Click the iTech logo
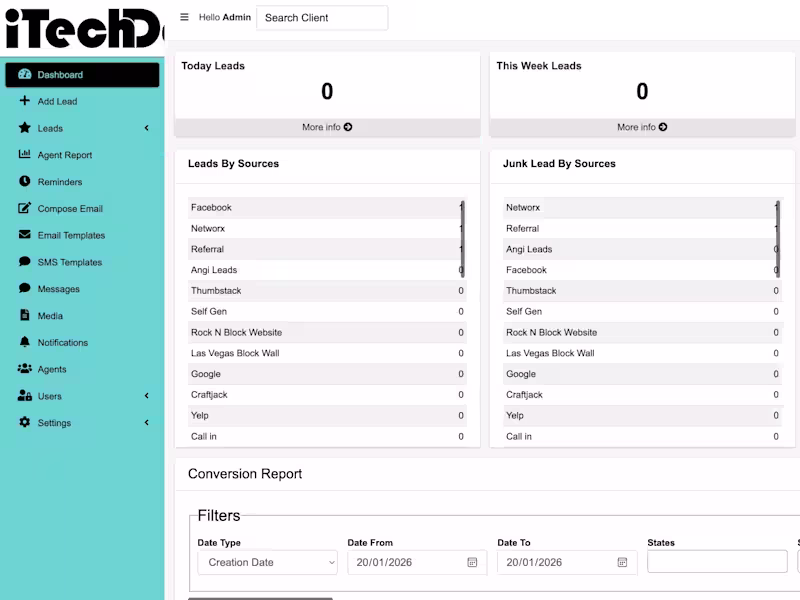 [85, 28]
